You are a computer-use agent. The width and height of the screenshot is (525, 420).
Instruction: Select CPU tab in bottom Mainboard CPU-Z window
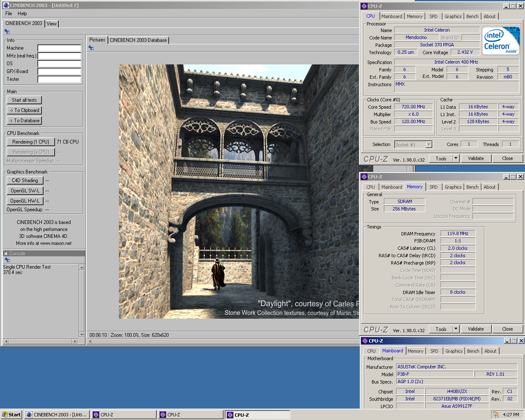coord(372,351)
